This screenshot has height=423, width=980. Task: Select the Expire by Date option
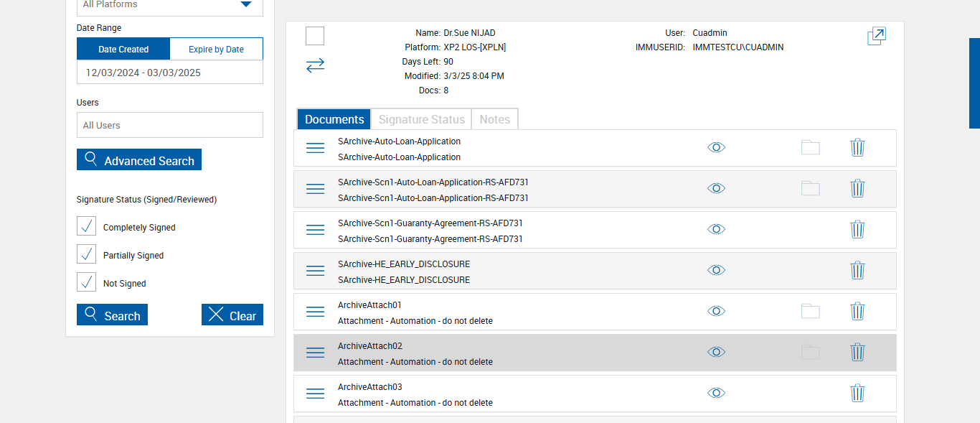216,49
